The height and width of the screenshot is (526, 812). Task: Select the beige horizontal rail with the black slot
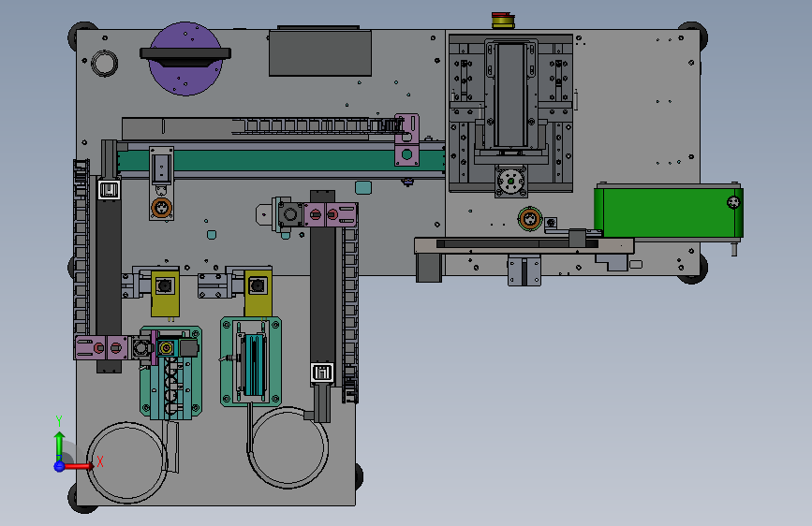(524, 245)
